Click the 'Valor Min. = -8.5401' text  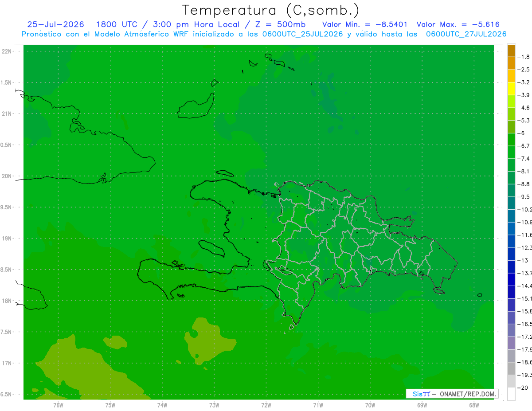click(365, 25)
